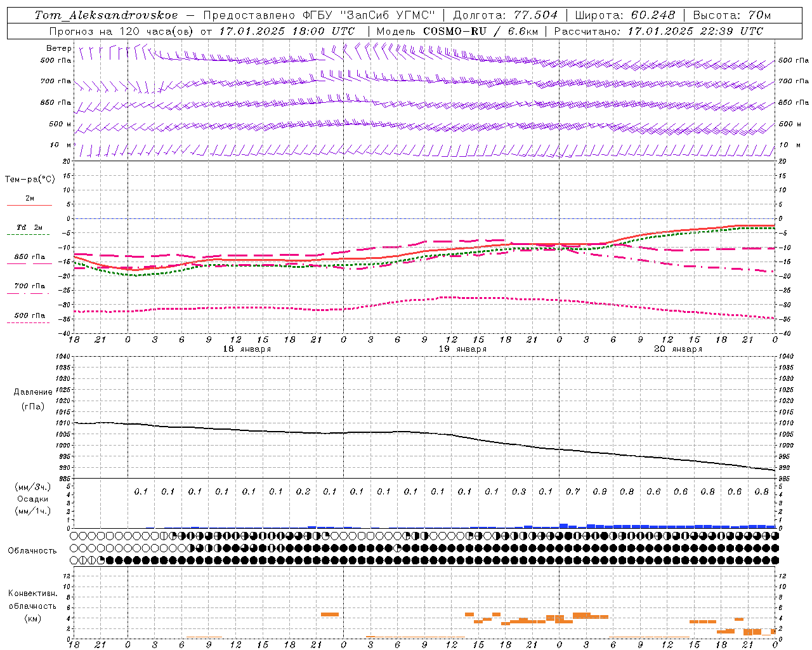Click the '20 января' date label
812x650 pixels.
point(678,349)
